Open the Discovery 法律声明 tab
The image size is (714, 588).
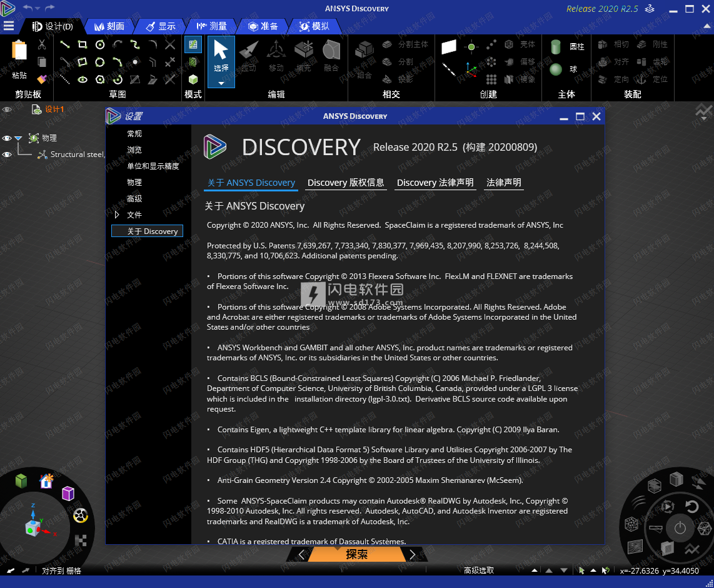[435, 183]
